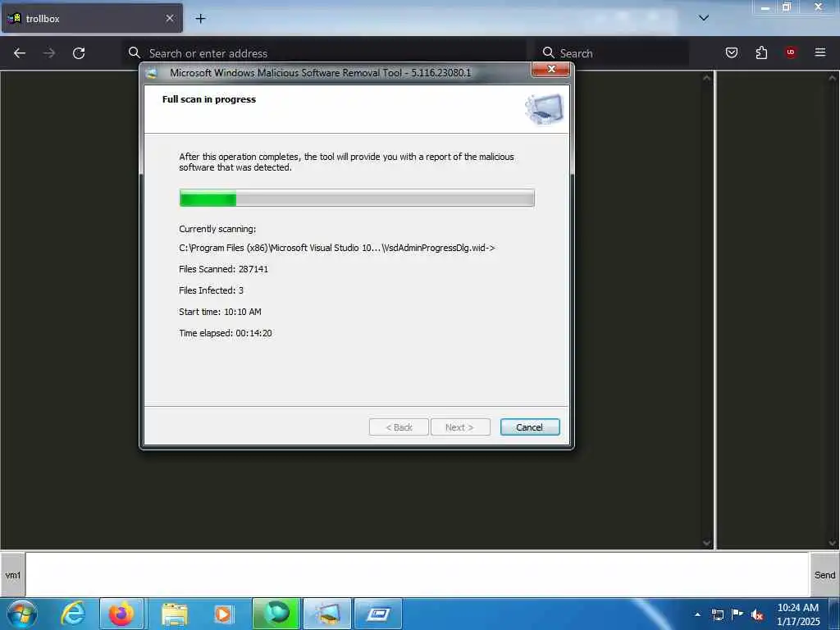Close the trollbox tab

tap(169, 19)
